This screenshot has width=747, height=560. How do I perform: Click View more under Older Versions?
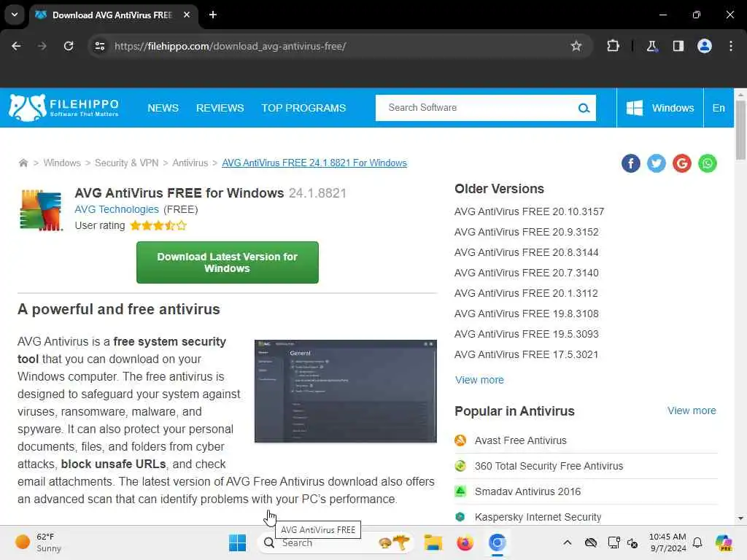(x=479, y=380)
